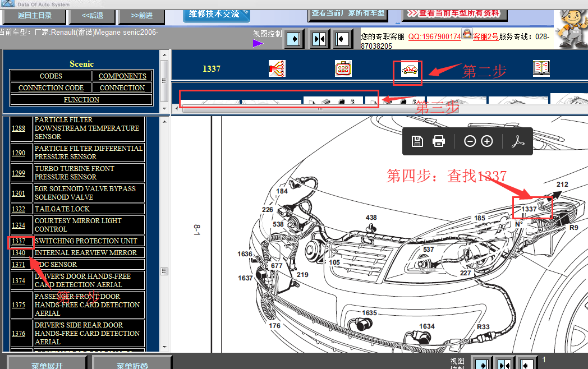Click TAILGATE LOCK text
The image size is (588, 369).
click(62, 209)
